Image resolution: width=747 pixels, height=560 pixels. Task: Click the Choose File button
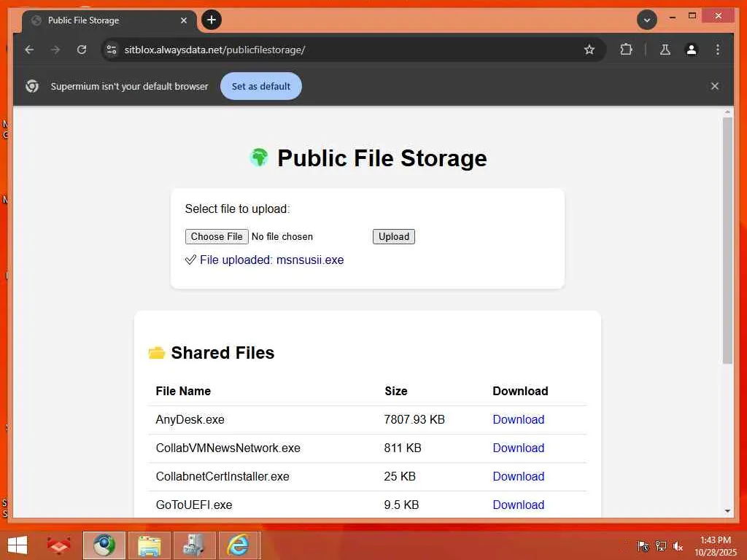(217, 237)
